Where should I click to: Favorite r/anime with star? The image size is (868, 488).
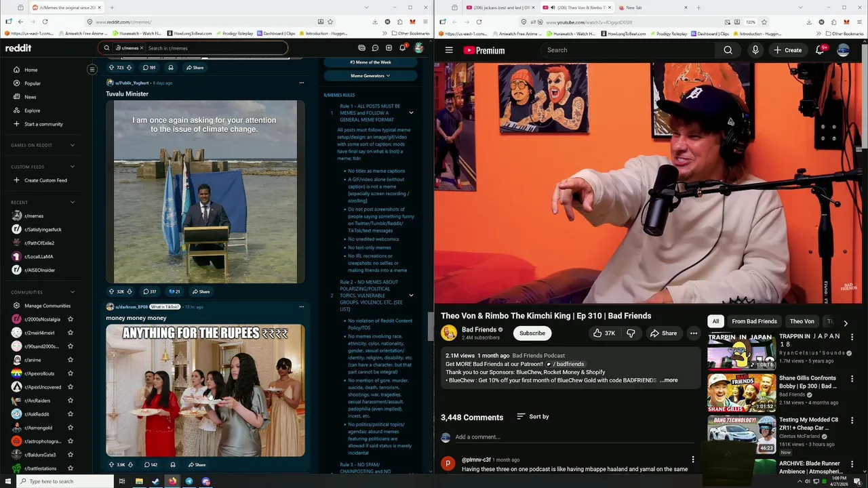[x=71, y=360]
